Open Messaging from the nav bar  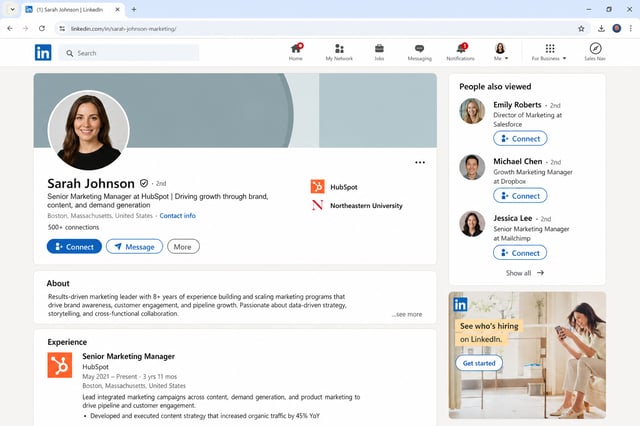click(419, 52)
